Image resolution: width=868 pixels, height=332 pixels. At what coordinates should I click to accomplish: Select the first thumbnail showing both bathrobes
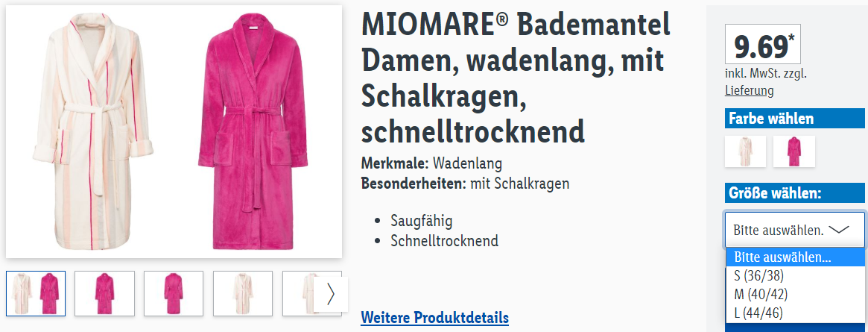tap(36, 293)
